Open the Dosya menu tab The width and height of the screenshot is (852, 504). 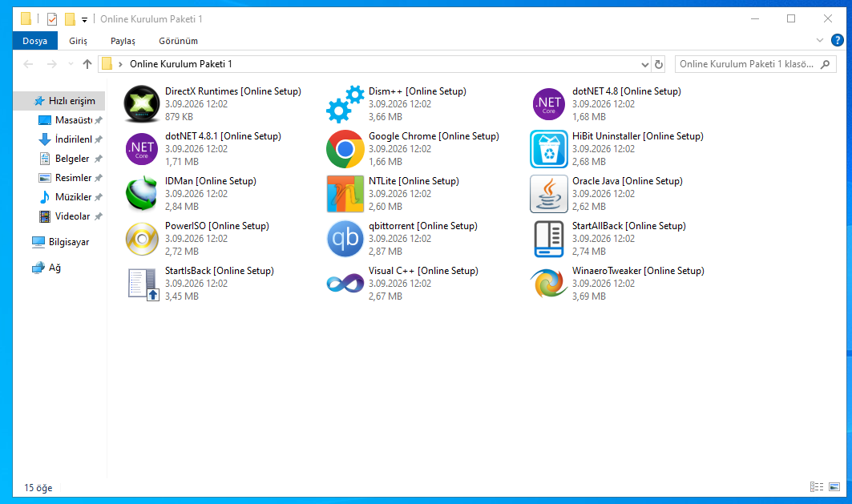(34, 41)
